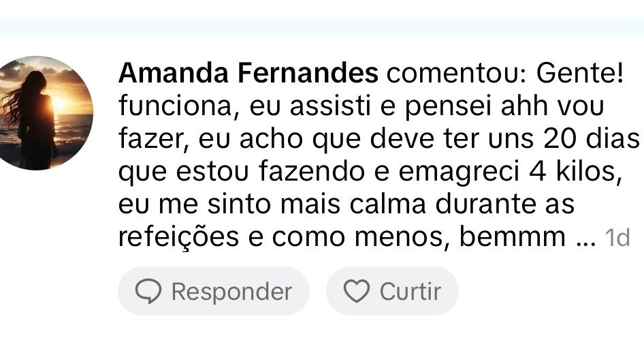The width and height of the screenshot is (644, 353).
Task: Click the light blue divider bar above the comment
Action: (322, 27)
